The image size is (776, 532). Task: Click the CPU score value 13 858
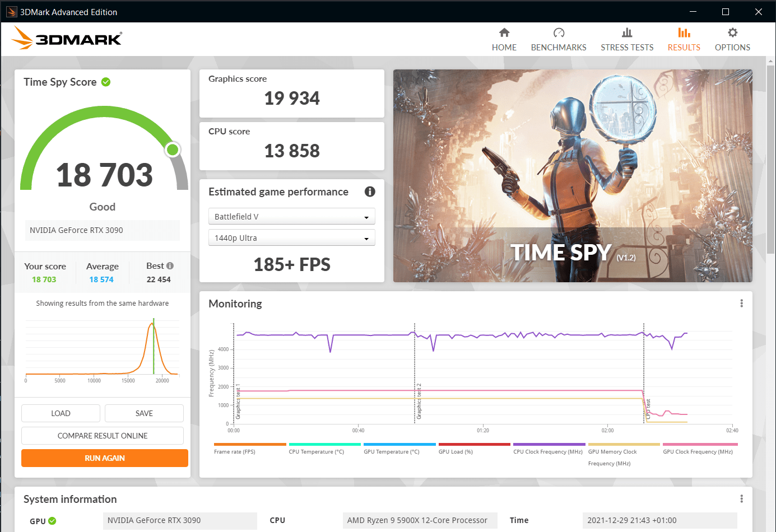pos(292,151)
